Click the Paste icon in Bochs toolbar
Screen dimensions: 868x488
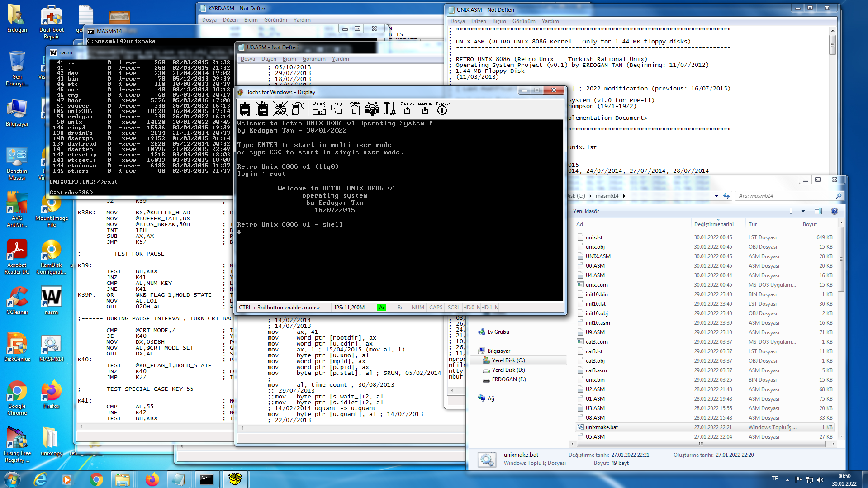355,108
